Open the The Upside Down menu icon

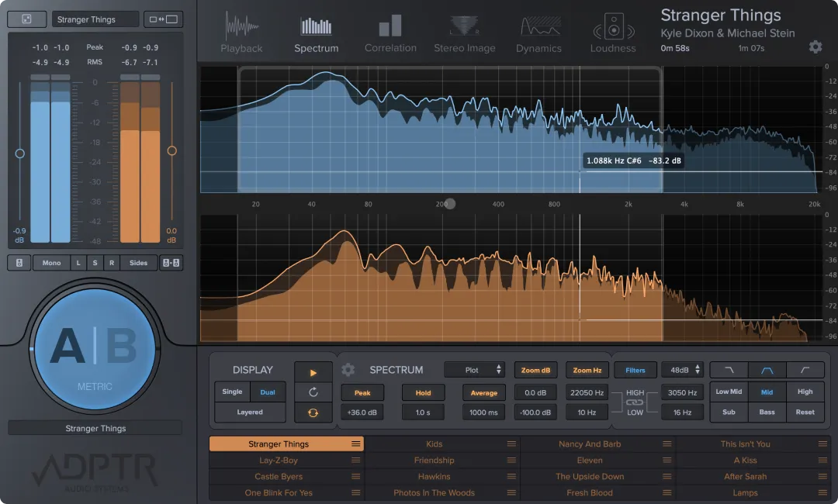[667, 476]
